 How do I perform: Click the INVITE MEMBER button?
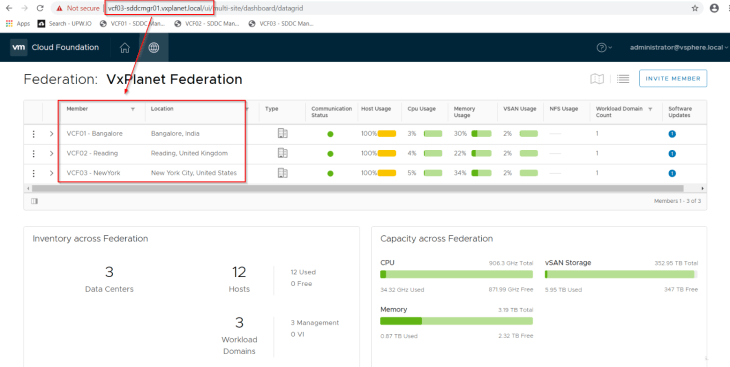point(673,78)
